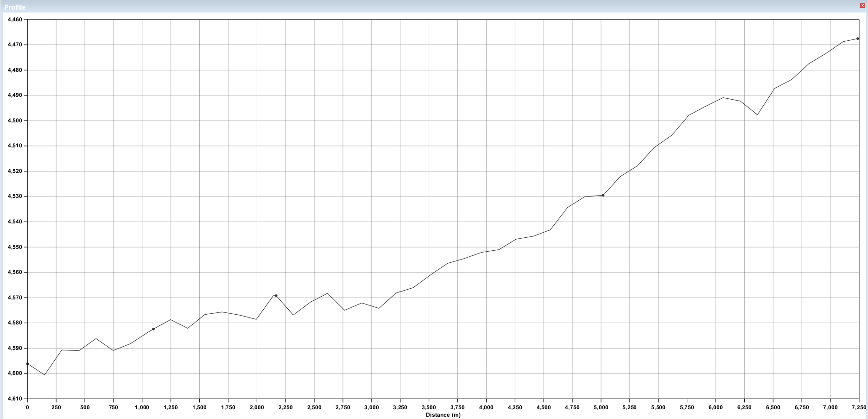Click the 4,250 distance axis label
Image resolution: width=868 pixels, height=419 pixels.
[x=515, y=407]
